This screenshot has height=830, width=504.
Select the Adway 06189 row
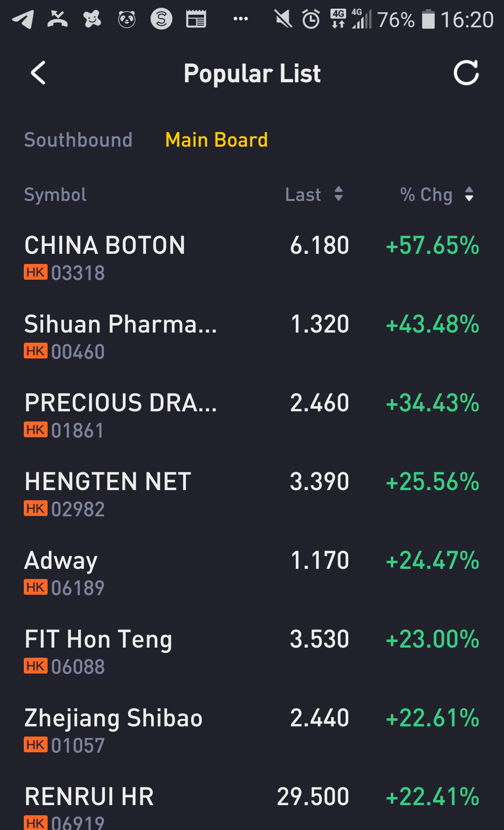(x=252, y=573)
